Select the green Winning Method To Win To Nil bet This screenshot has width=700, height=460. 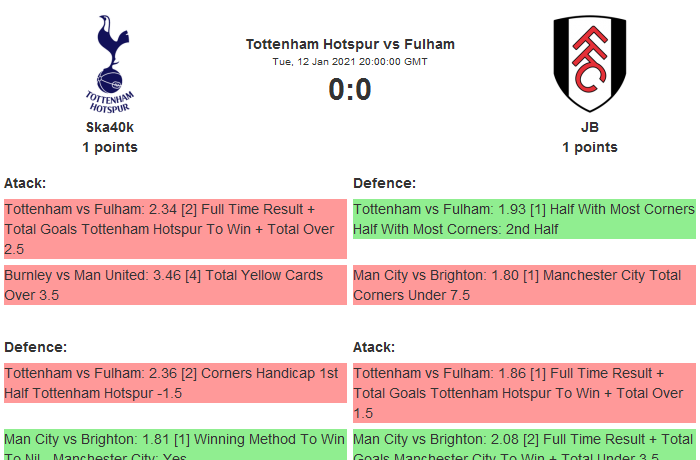[x=175, y=444]
